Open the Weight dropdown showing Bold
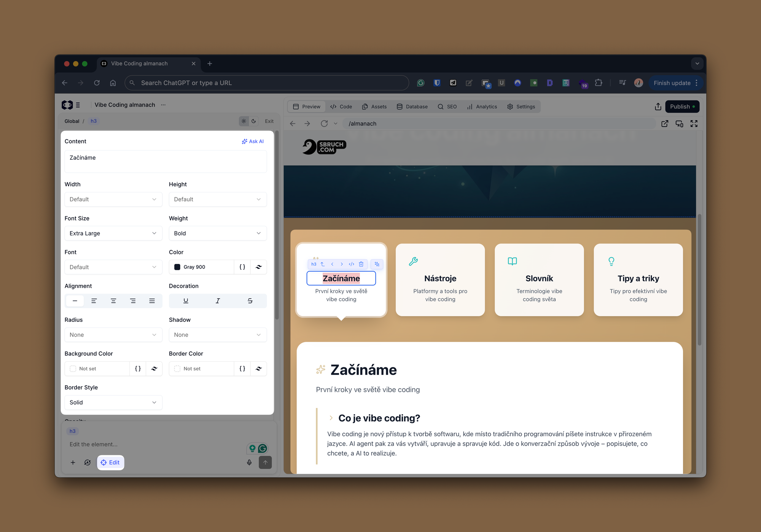The height and width of the screenshot is (532, 761). pyautogui.click(x=217, y=233)
